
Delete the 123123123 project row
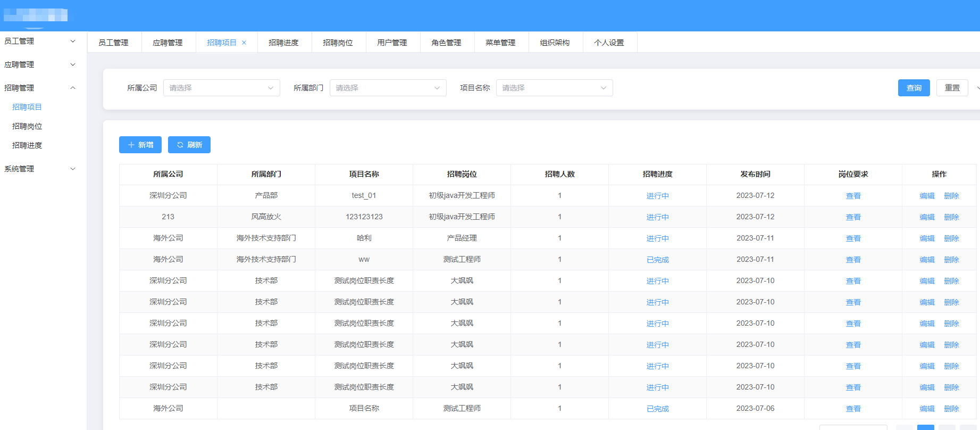[x=952, y=217]
